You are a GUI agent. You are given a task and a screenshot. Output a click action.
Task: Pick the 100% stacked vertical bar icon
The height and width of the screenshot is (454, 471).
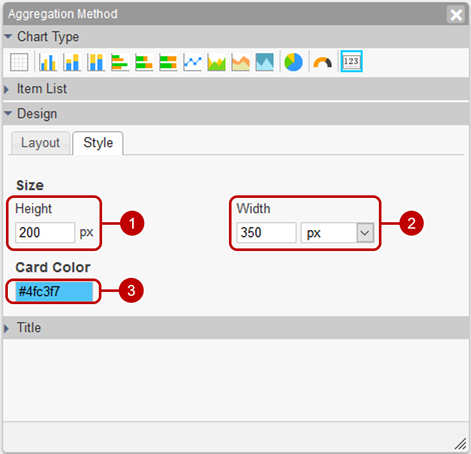pos(96,62)
